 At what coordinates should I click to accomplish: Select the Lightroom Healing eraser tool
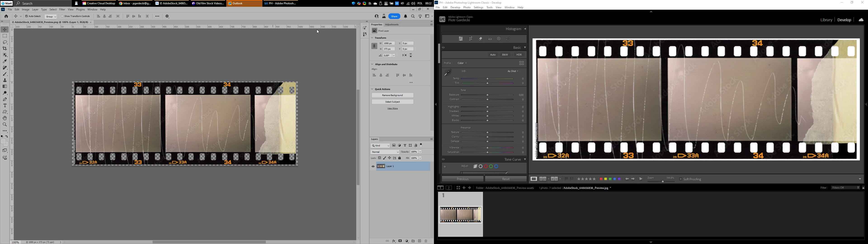tap(481, 39)
